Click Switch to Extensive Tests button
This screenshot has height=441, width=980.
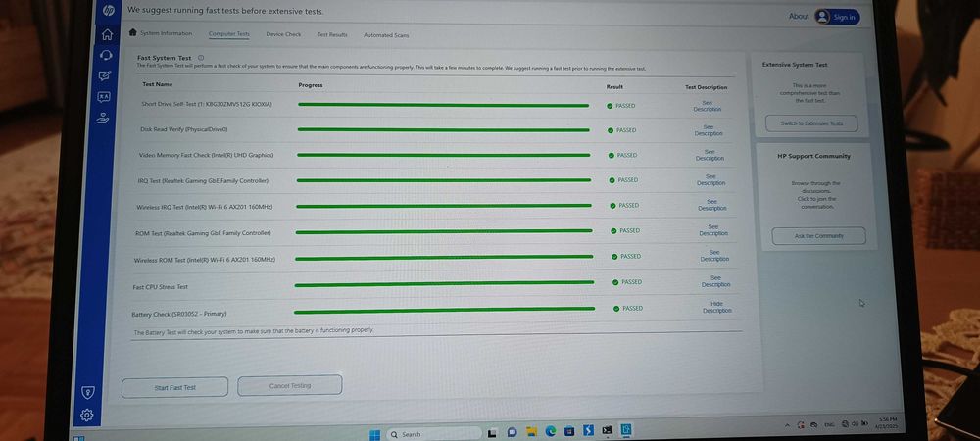pyautogui.click(x=811, y=123)
